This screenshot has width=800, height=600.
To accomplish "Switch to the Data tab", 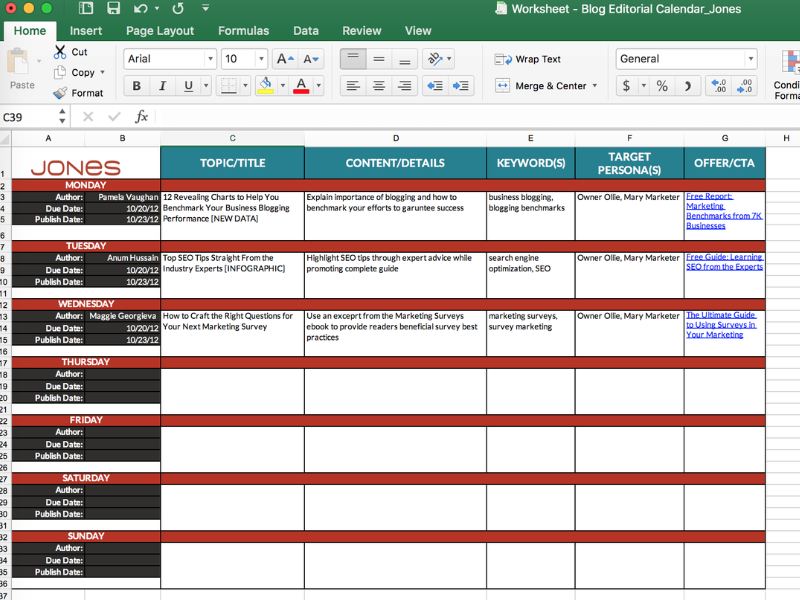I will (306, 31).
